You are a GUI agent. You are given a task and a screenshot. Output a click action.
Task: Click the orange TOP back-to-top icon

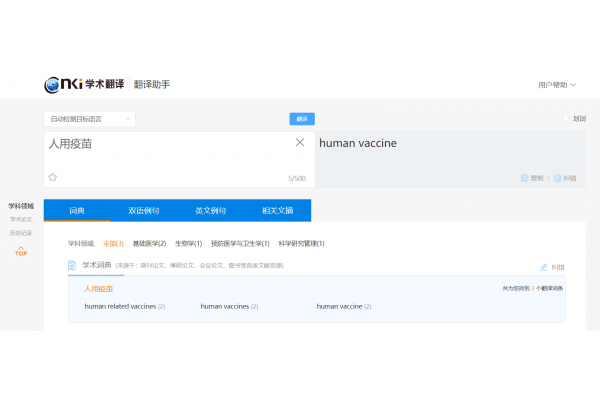click(x=21, y=253)
